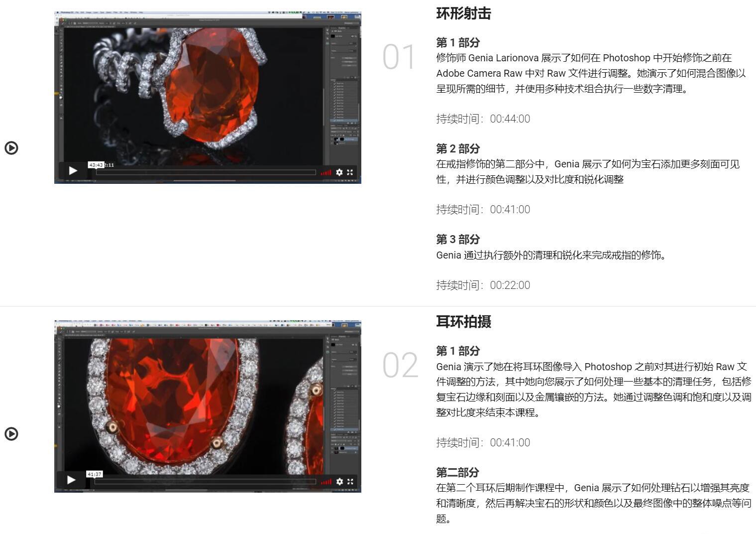The width and height of the screenshot is (756, 536).
Task: Open the 环形射击 section heading
Action: point(464,13)
